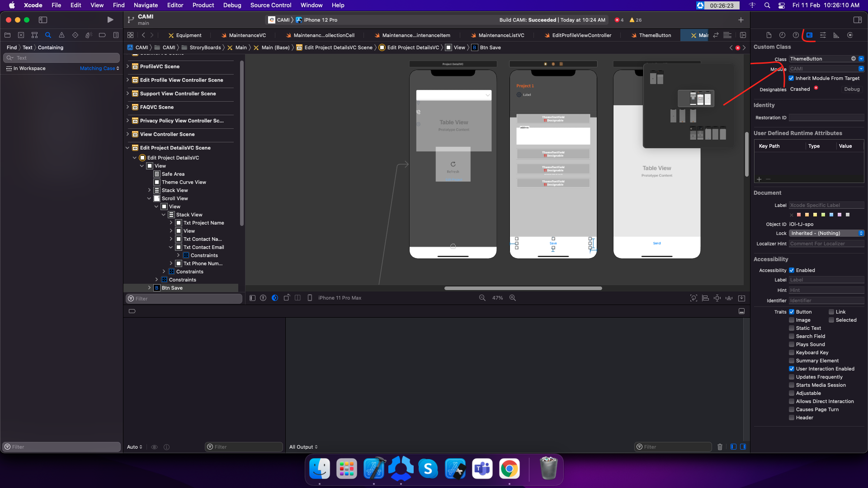This screenshot has height=488, width=868.
Task: Collapse the Scroll View outline item
Action: click(x=149, y=198)
